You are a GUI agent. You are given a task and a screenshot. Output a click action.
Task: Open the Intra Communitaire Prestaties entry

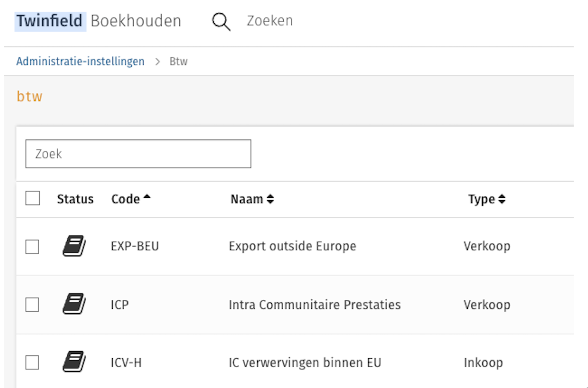tap(314, 305)
